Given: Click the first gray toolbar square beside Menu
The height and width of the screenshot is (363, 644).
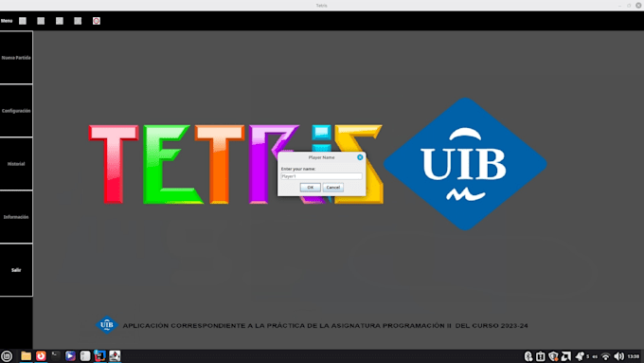Looking at the screenshot, I should coord(23,21).
